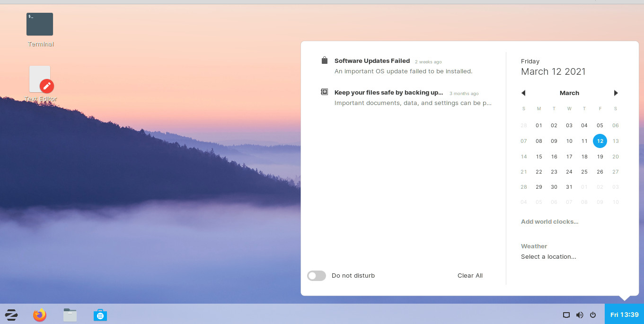644x324 pixels.
Task: Select March 22 in the calendar
Action: [539, 172]
